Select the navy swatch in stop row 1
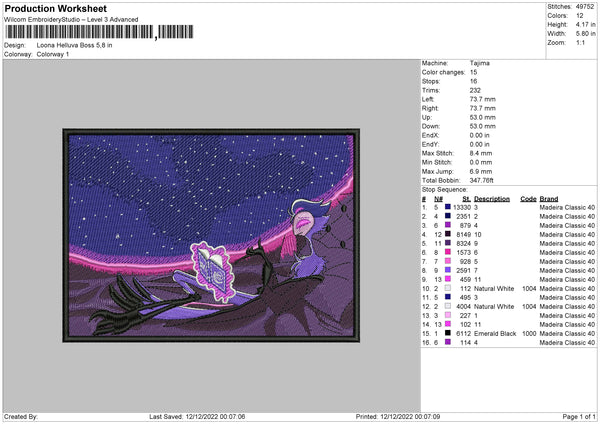The image size is (600, 424). coord(448,207)
